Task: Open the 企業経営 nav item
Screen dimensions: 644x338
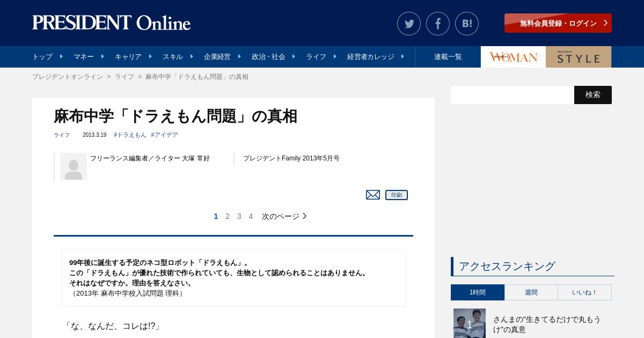Action: click(x=217, y=56)
